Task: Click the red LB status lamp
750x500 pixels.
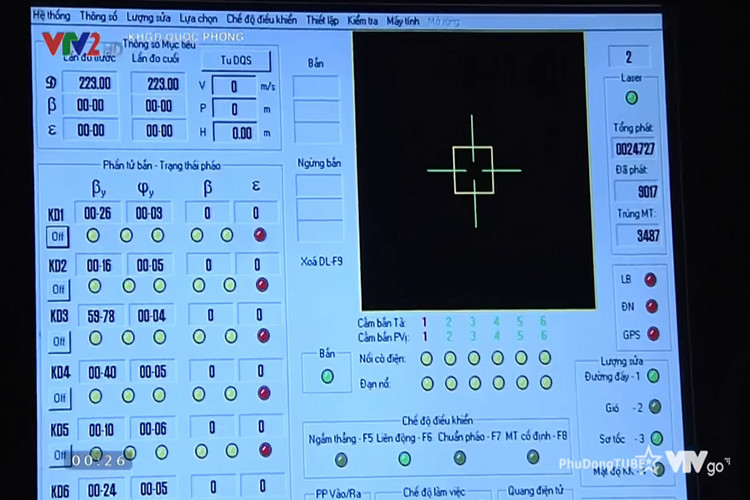Action: coord(651,280)
